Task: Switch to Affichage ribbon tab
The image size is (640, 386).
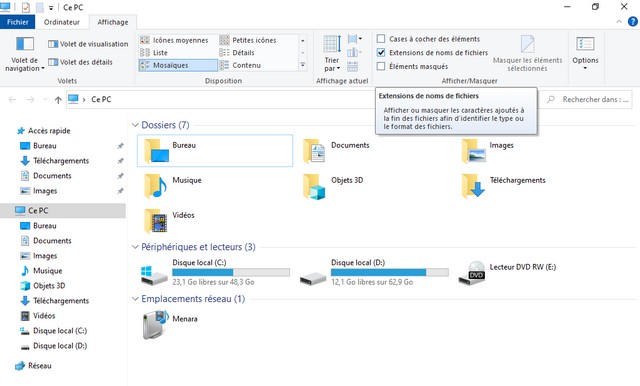Action: 113,22
